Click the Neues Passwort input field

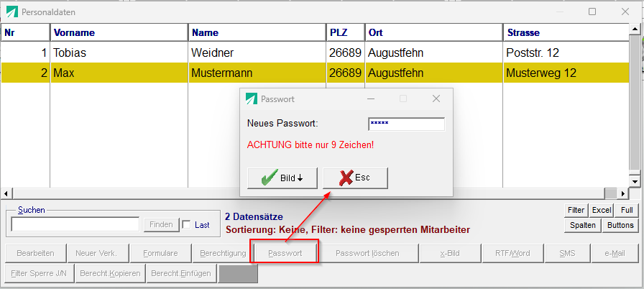[406, 124]
